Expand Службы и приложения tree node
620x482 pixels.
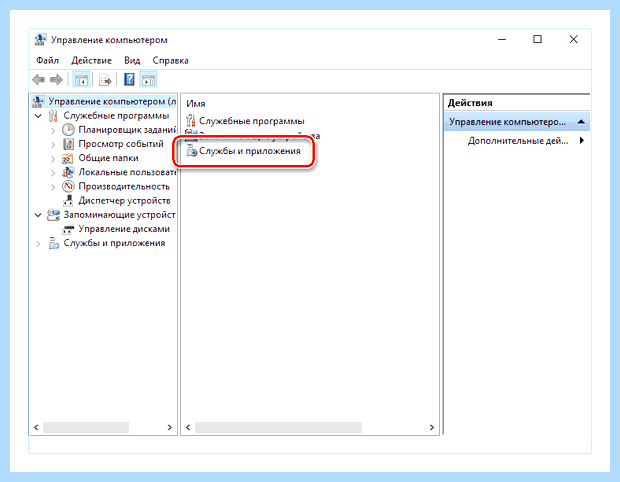pyautogui.click(x=38, y=244)
